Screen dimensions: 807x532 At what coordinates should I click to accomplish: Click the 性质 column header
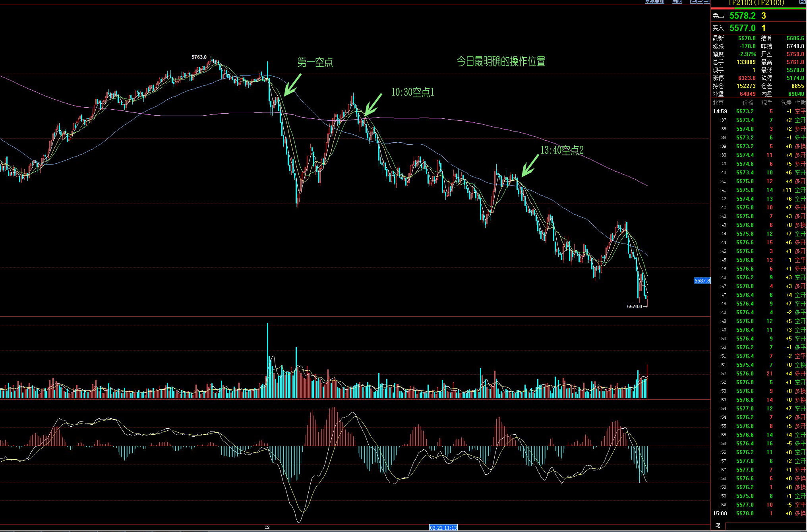tap(800, 103)
